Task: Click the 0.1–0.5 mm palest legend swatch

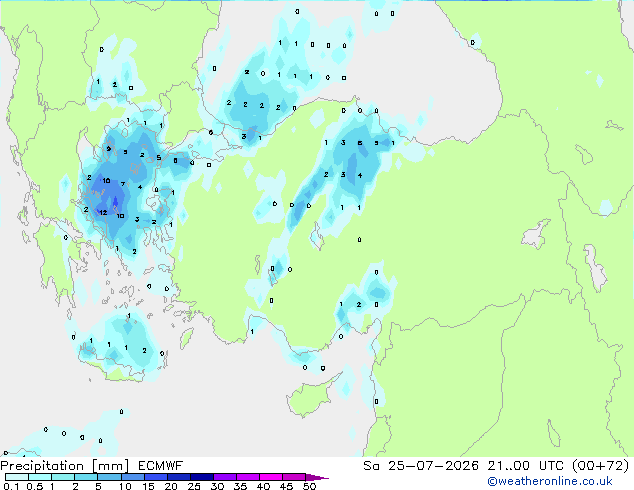Action: [x=17, y=477]
